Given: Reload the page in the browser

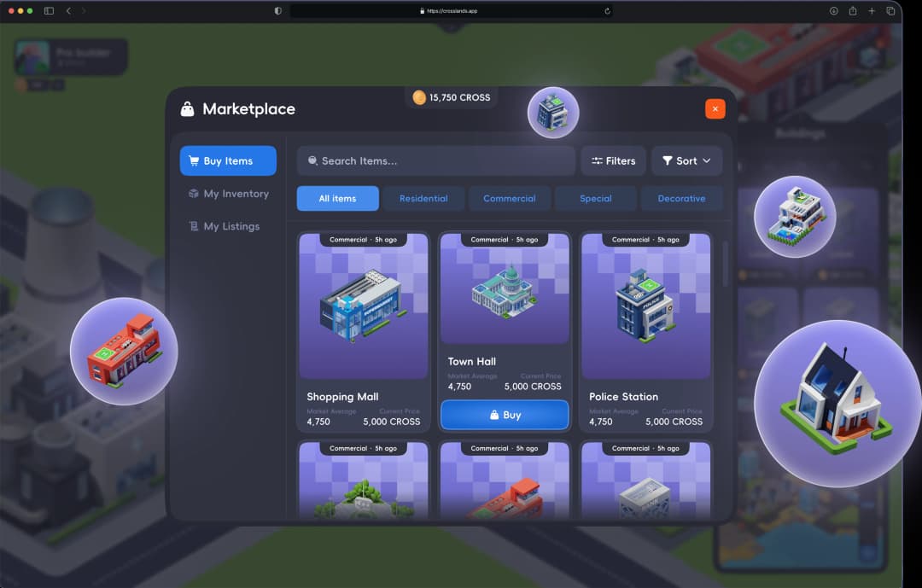Looking at the screenshot, I should point(607,10).
